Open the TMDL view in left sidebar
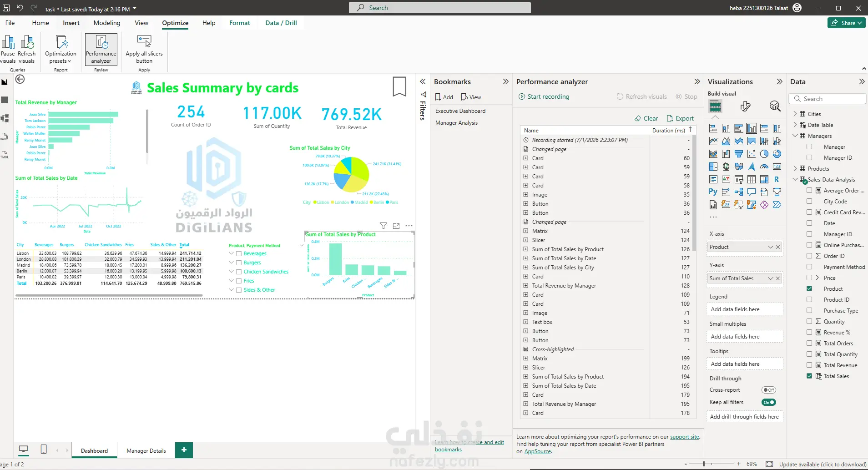This screenshot has width=868, height=470. tap(5, 155)
